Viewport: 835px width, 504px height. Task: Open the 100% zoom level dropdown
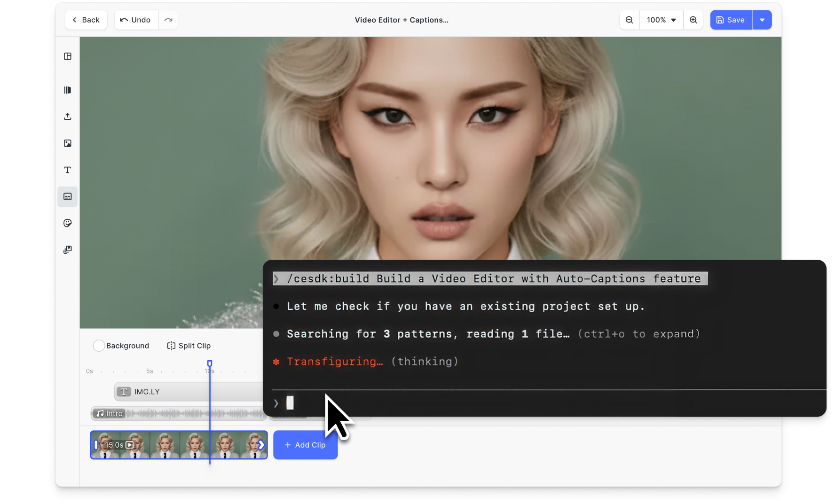[661, 20]
